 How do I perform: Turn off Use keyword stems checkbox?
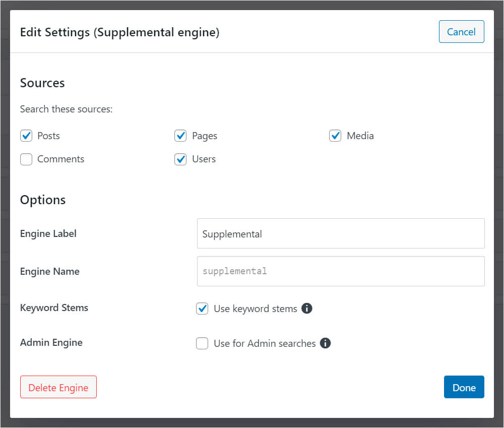pos(202,309)
